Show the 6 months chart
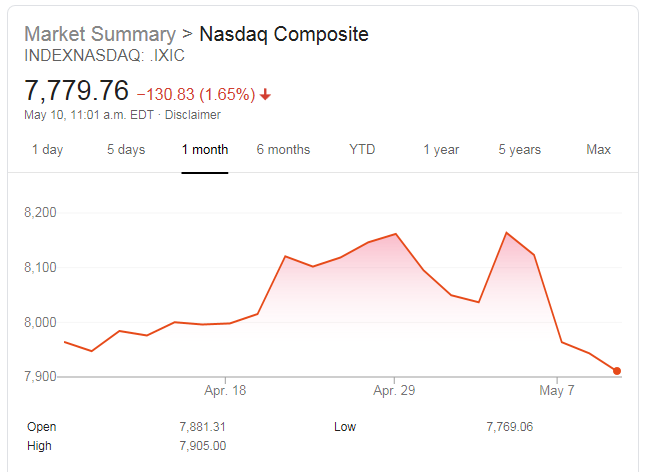 pos(283,150)
